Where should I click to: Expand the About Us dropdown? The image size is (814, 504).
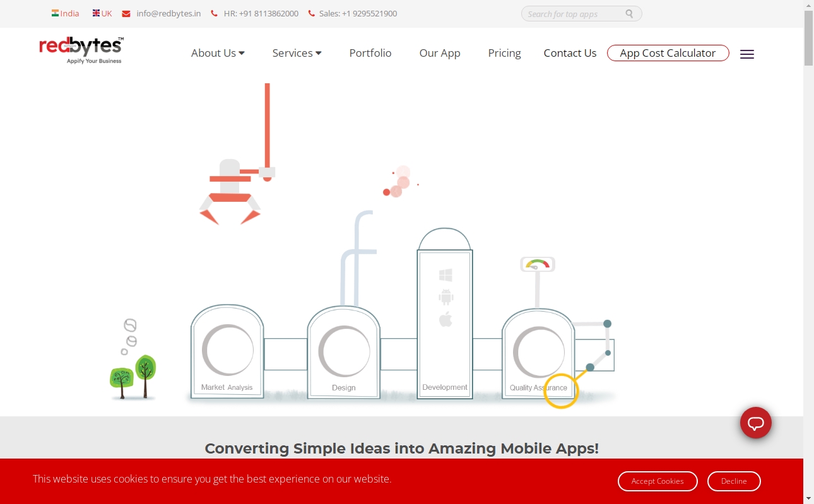pyautogui.click(x=218, y=53)
